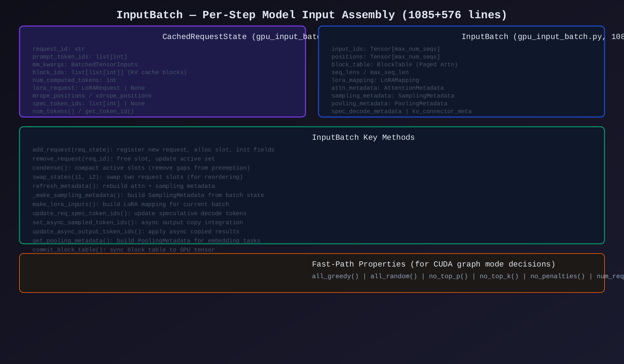Click the lora_request: LoRARequest line
Image resolution: width=624 pixels, height=364 pixels.
click(88, 88)
